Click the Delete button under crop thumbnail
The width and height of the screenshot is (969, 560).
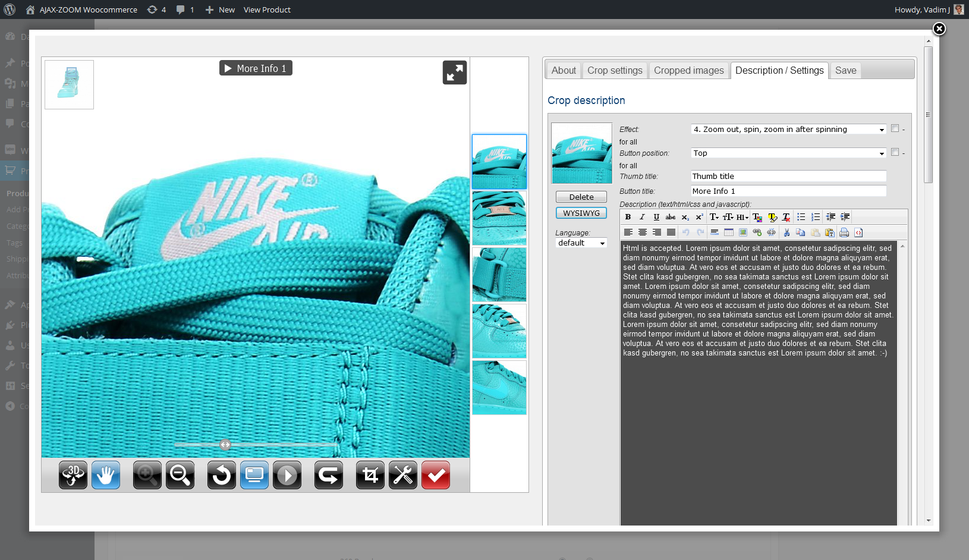[x=581, y=197]
